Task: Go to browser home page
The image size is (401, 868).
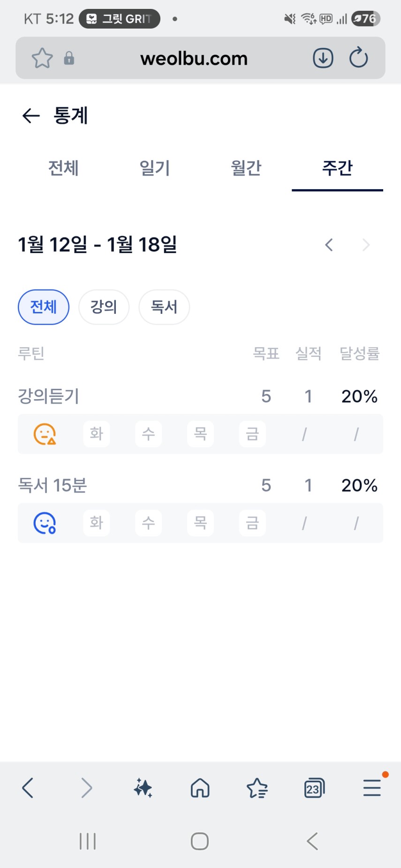Action: point(200,788)
